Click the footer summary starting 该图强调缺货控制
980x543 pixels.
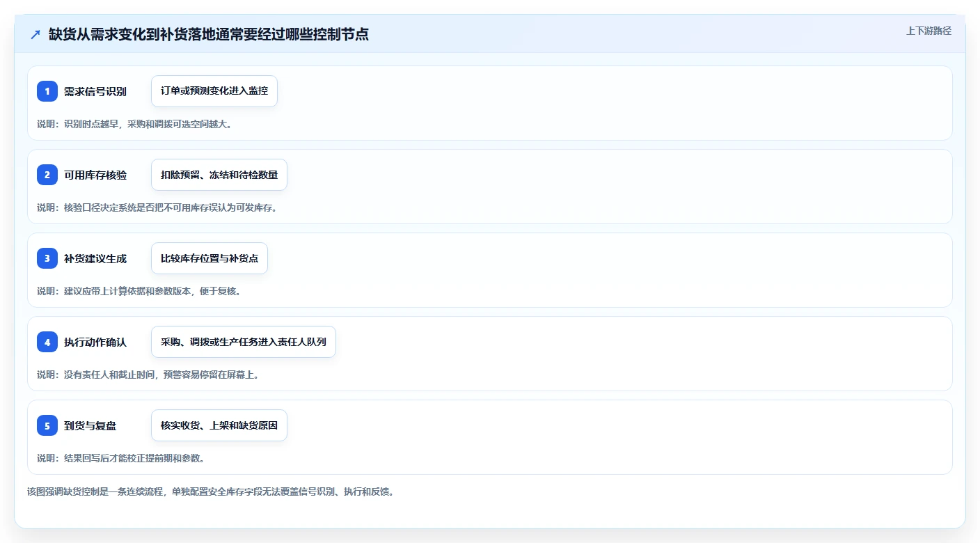point(211,491)
